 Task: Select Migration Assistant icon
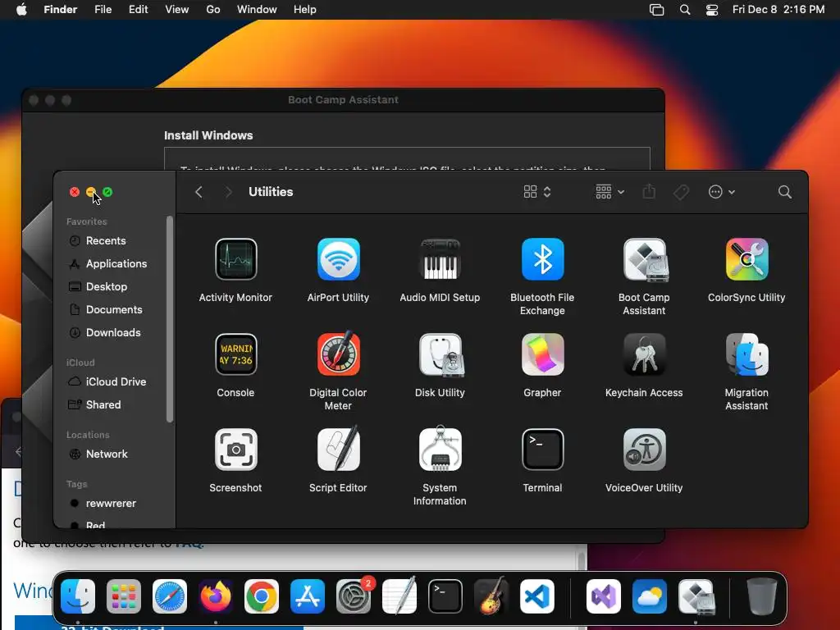[746, 354]
